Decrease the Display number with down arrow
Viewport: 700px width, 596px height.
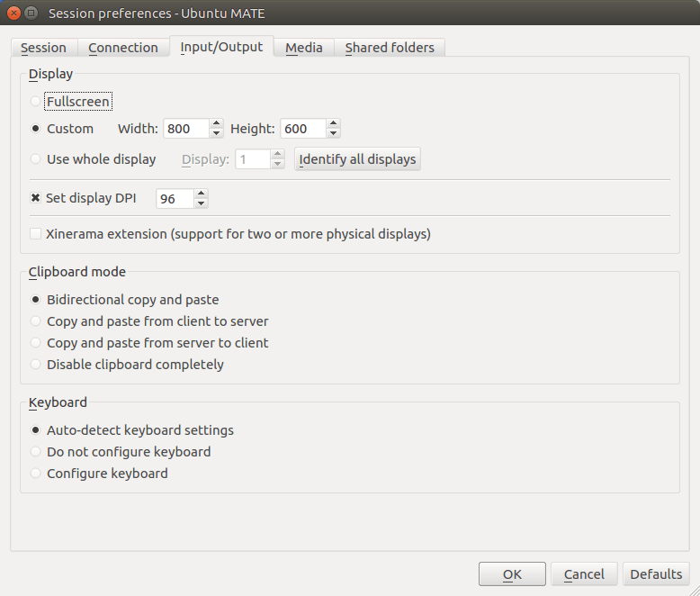[277, 164]
